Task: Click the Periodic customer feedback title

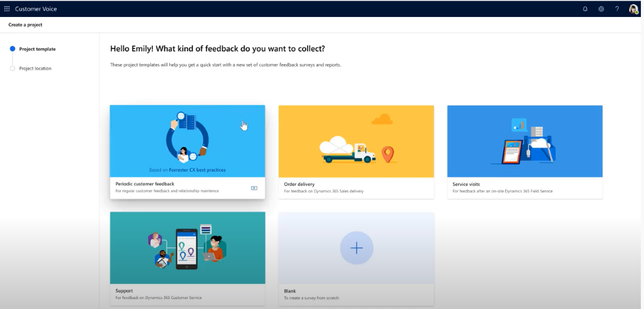Action: [145, 184]
